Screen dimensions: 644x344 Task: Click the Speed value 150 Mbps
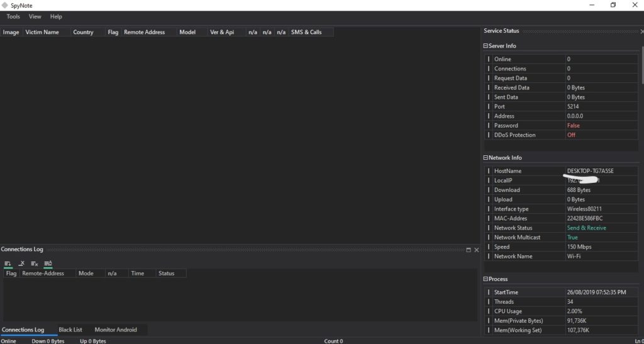tap(579, 247)
